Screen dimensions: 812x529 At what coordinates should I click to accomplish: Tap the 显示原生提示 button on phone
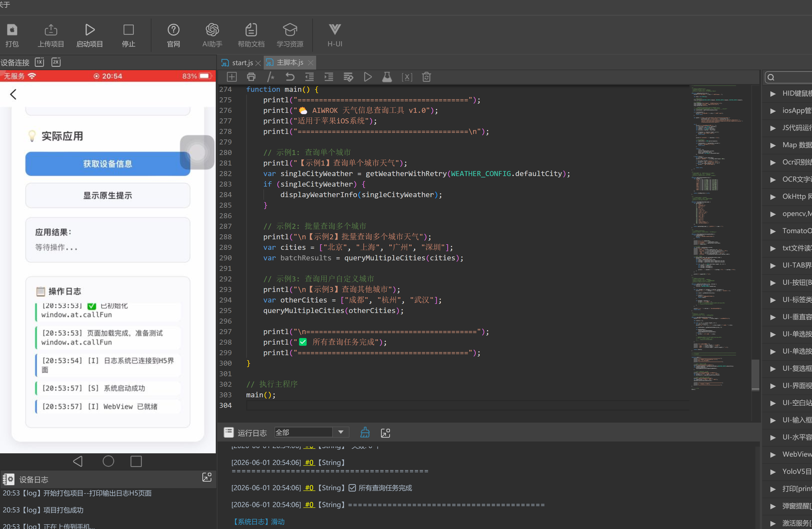click(x=108, y=195)
